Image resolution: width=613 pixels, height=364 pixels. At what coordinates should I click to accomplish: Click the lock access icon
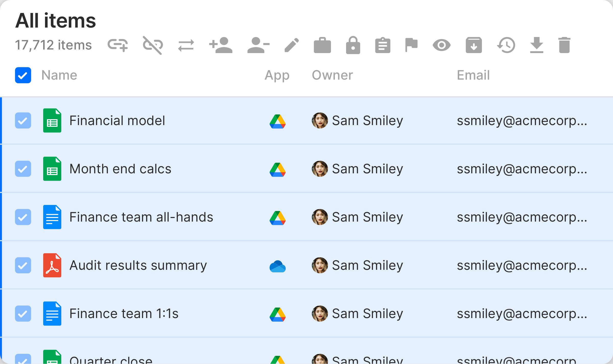(x=353, y=45)
